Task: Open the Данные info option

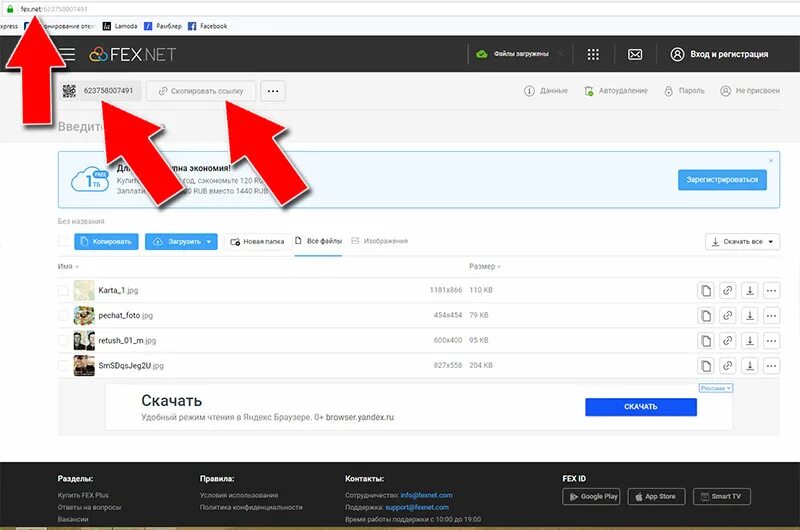Action: 546,91
